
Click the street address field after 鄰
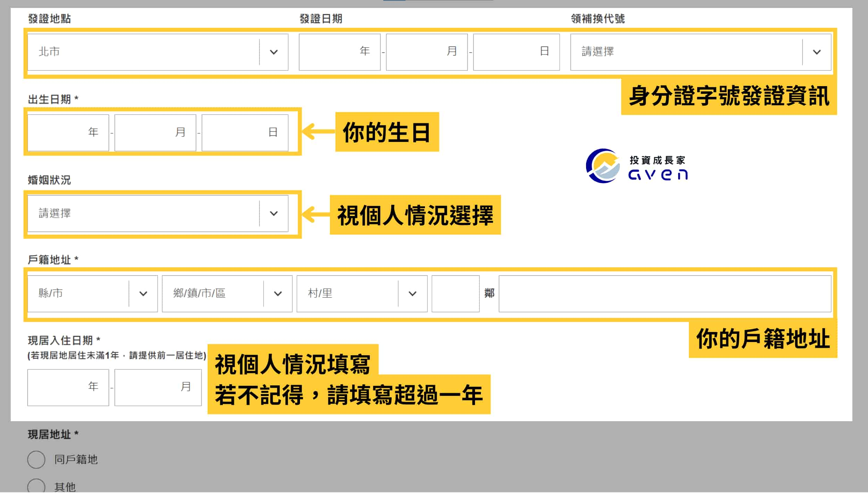click(665, 294)
